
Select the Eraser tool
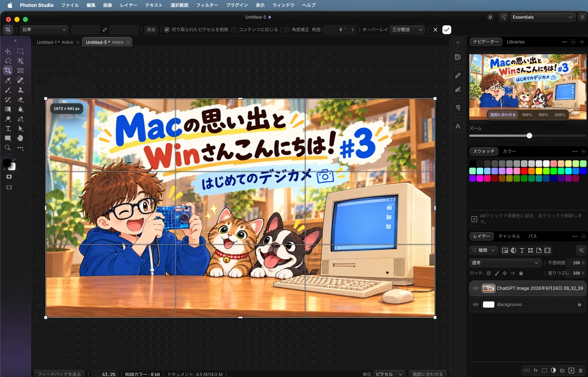coord(21,99)
